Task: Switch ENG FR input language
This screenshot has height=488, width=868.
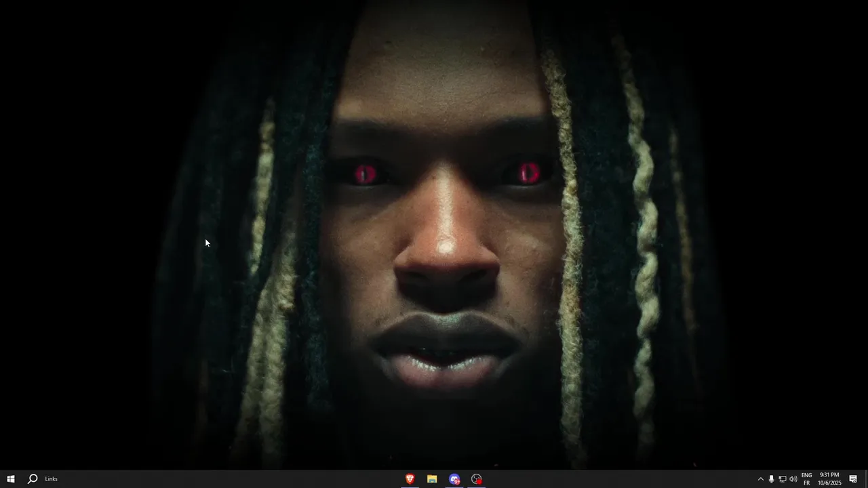Action: (x=806, y=479)
